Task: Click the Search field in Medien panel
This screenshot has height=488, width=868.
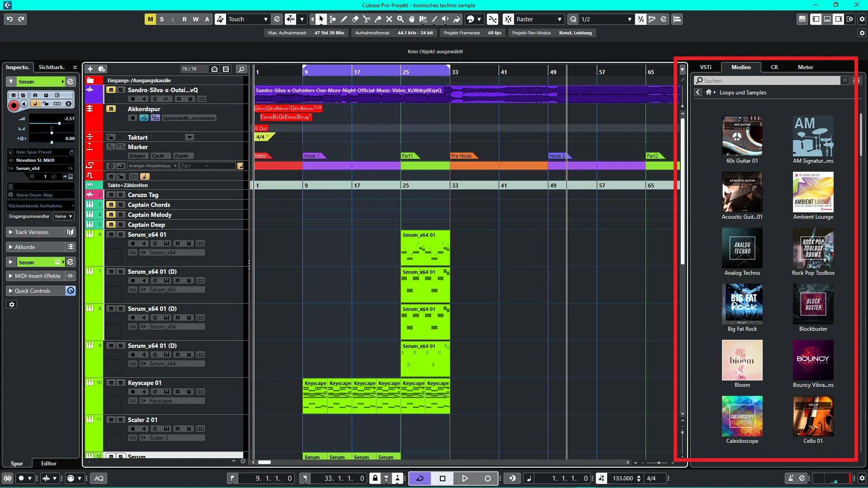Action: click(768, 80)
